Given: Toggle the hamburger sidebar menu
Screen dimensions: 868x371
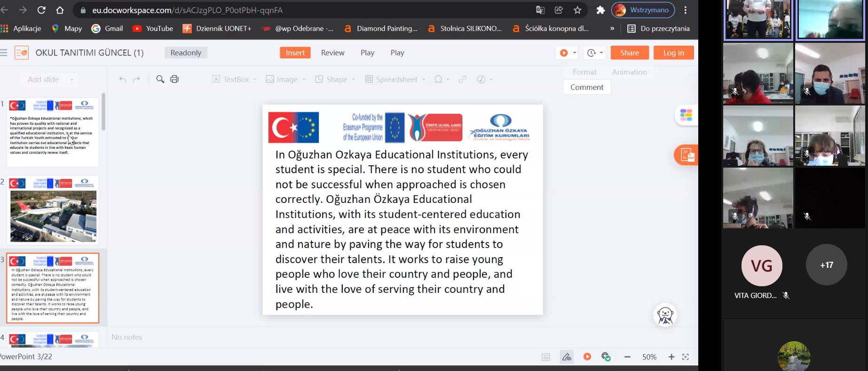Looking at the screenshot, I should (4, 53).
